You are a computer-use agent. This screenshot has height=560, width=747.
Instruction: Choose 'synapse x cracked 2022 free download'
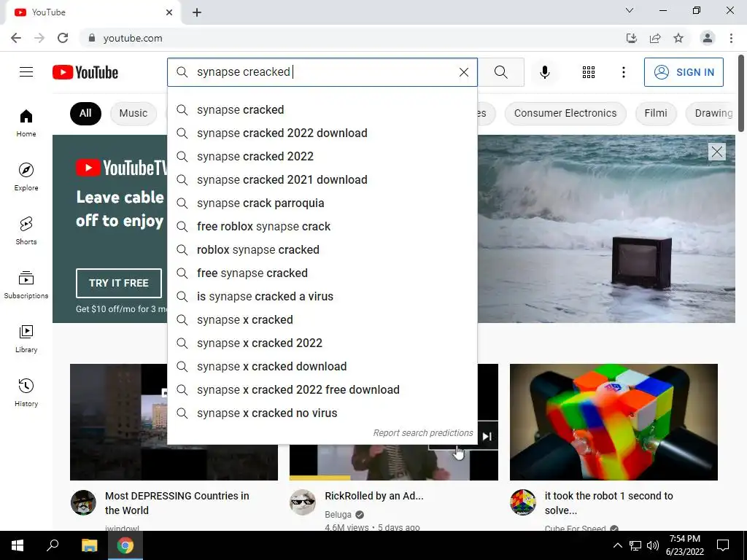click(x=322, y=389)
